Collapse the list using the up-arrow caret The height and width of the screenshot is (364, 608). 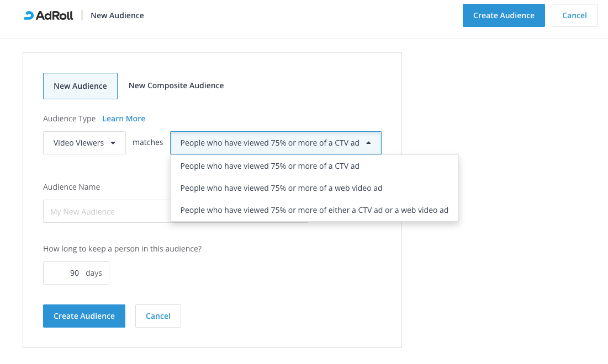(368, 143)
